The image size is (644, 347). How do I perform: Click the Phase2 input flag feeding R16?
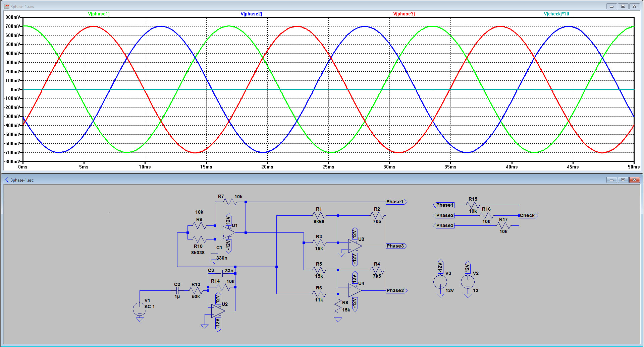tap(444, 215)
